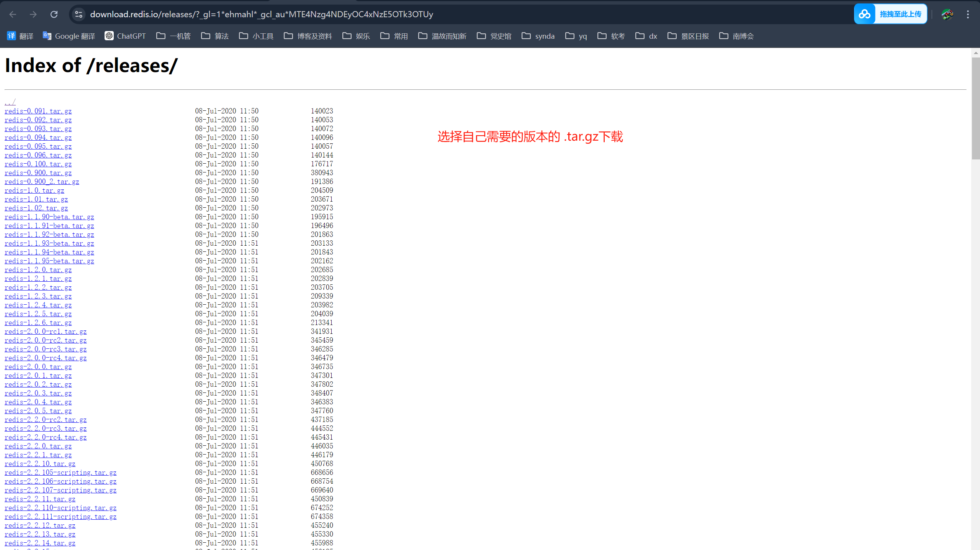Open the parent directory ../ link
This screenshot has width=980, height=550.
(10, 102)
